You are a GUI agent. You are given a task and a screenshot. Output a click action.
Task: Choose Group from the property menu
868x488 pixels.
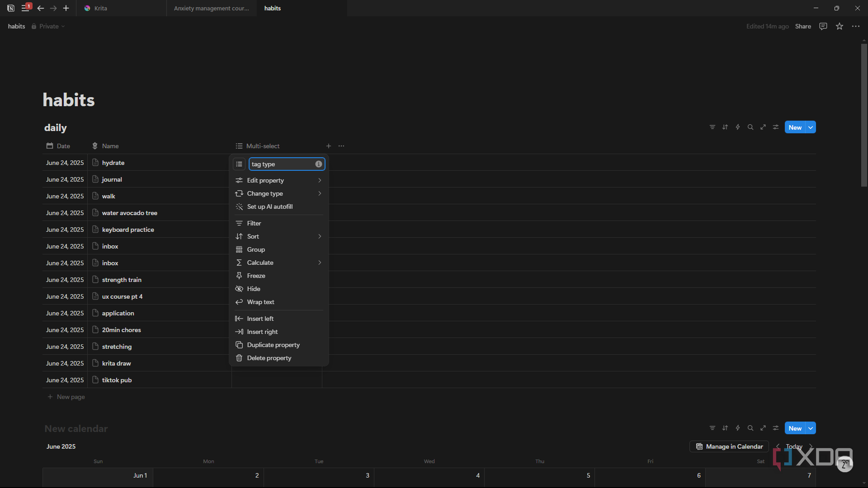[279, 249]
